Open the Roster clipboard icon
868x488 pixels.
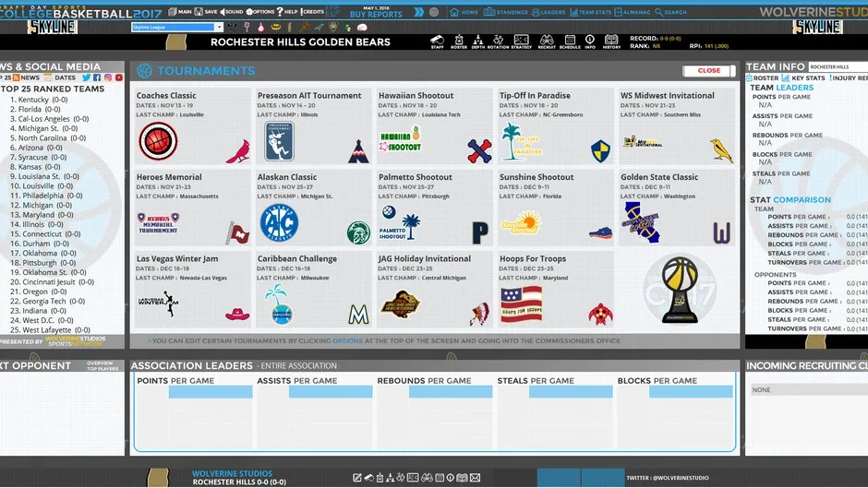(x=458, y=42)
